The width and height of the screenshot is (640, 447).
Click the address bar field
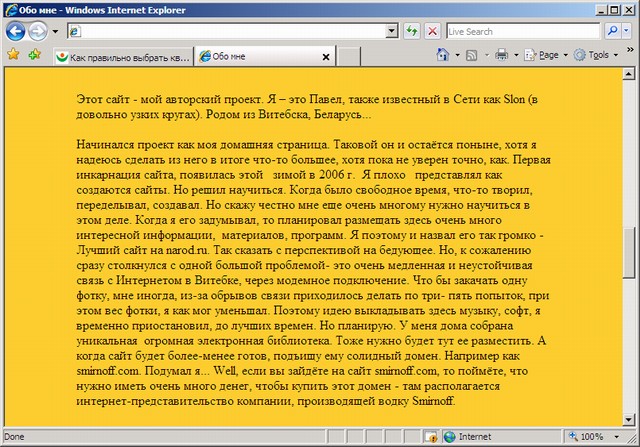coord(227,31)
